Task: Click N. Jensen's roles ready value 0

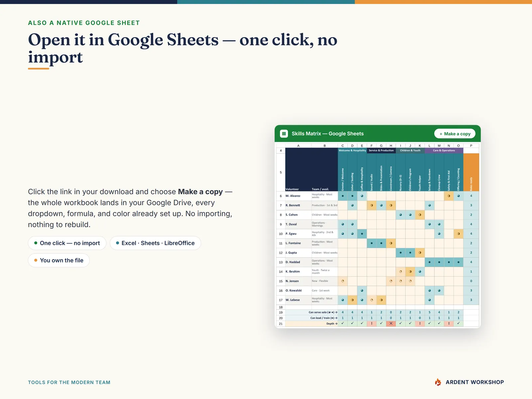Action: [x=471, y=281]
